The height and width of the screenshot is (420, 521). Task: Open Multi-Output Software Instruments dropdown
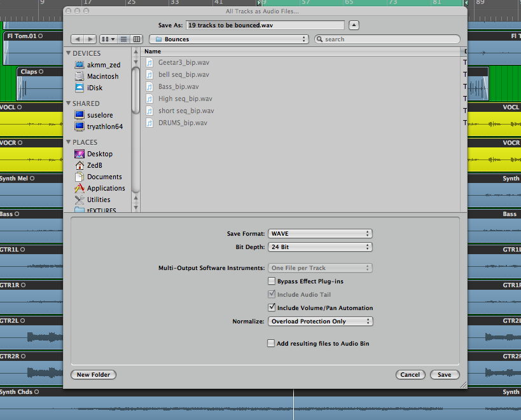click(x=320, y=268)
